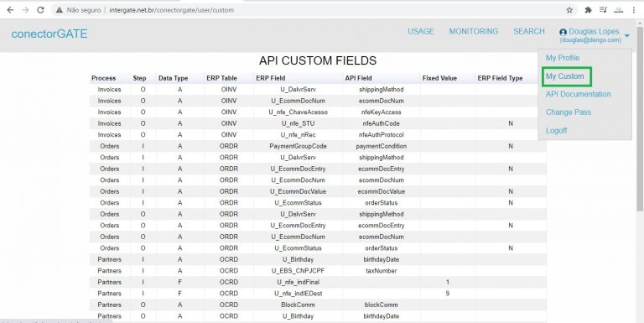Select the PaymentGroupCode cell

[x=299, y=146]
